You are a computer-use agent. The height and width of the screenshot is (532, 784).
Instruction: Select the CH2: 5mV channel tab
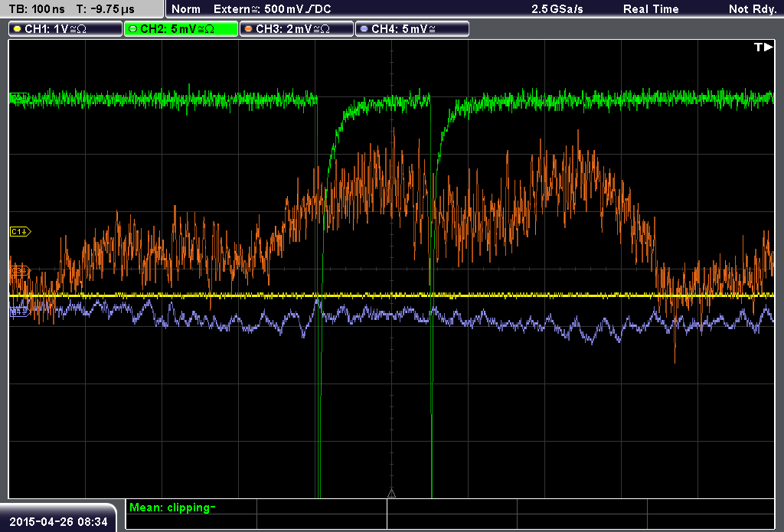(181, 29)
